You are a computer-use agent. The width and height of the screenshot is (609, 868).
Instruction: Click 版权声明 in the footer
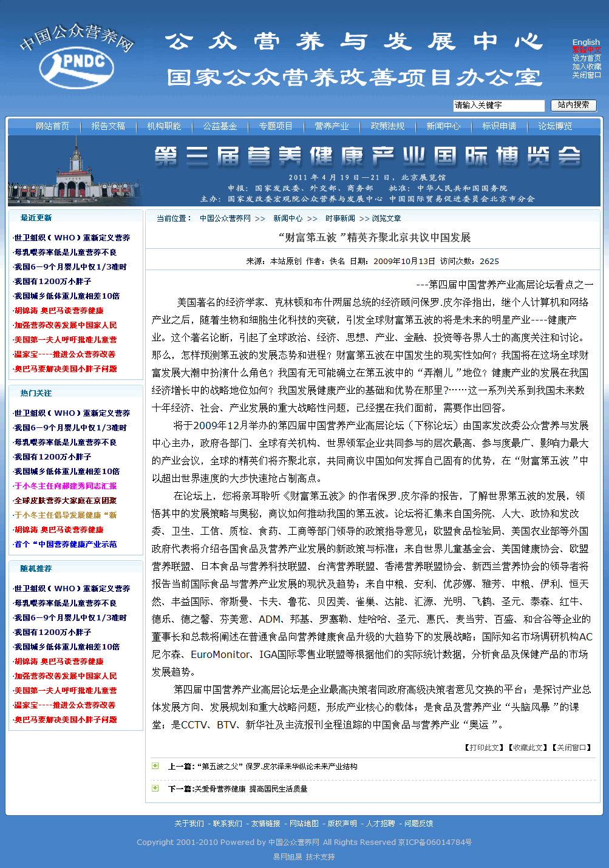342,824
